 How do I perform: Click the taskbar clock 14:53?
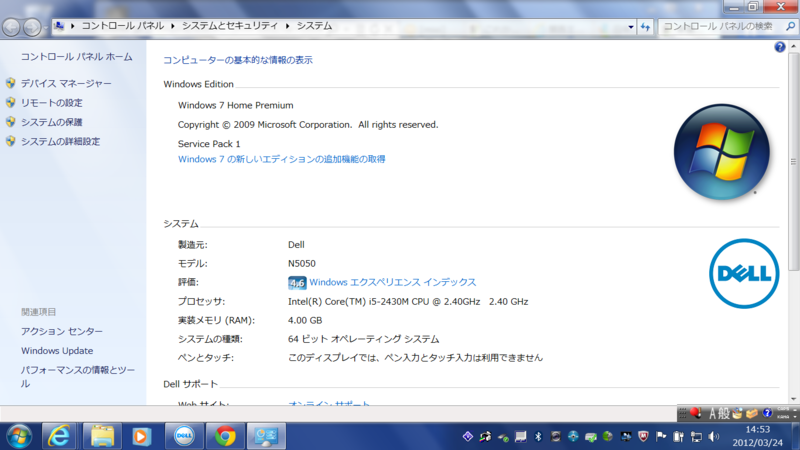pyautogui.click(x=758, y=430)
